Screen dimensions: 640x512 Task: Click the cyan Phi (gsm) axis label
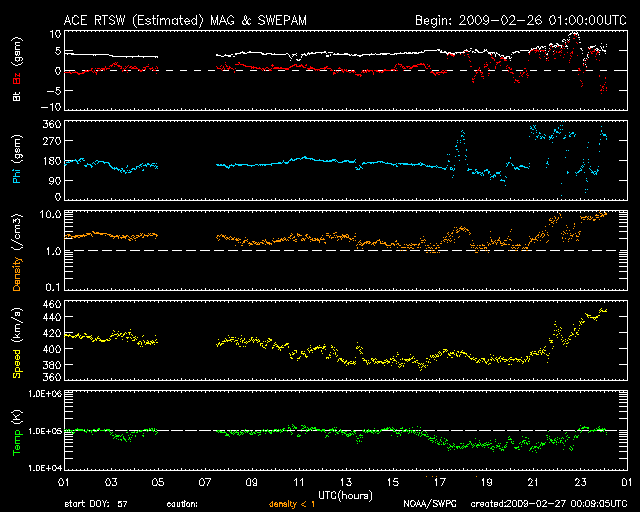click(17, 160)
